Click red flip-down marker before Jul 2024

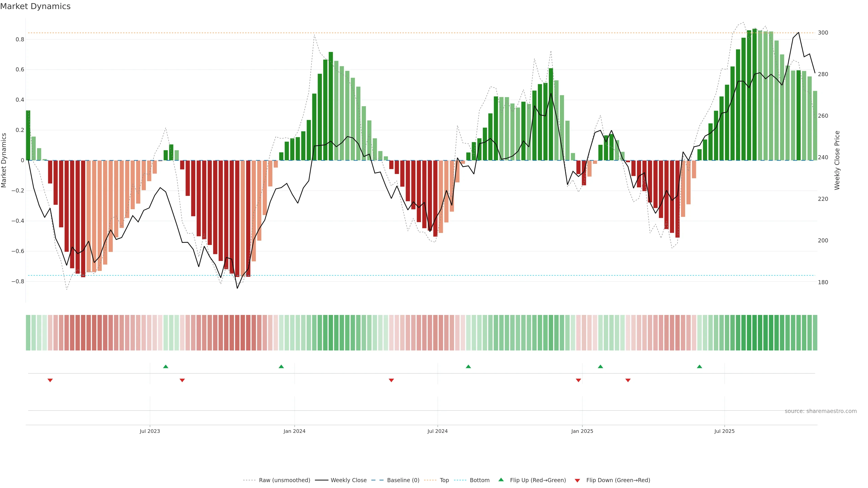(x=391, y=380)
